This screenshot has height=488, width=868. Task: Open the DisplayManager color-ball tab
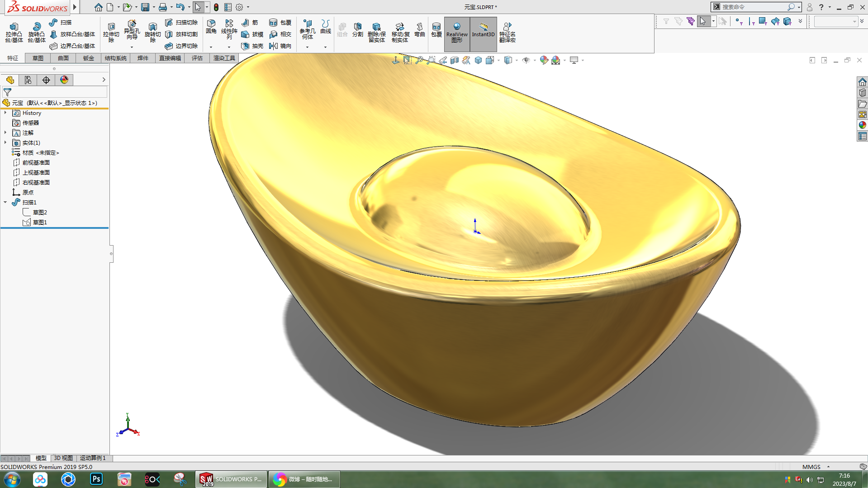(64, 80)
